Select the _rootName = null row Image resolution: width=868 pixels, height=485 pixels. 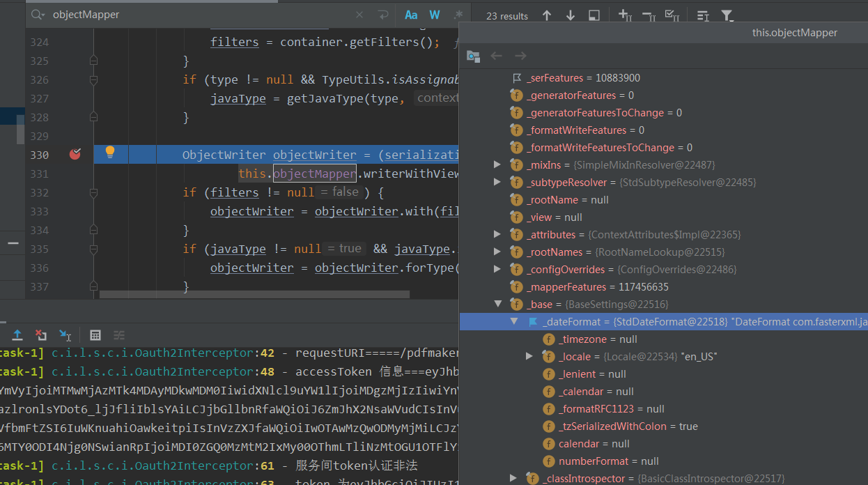pos(664,200)
